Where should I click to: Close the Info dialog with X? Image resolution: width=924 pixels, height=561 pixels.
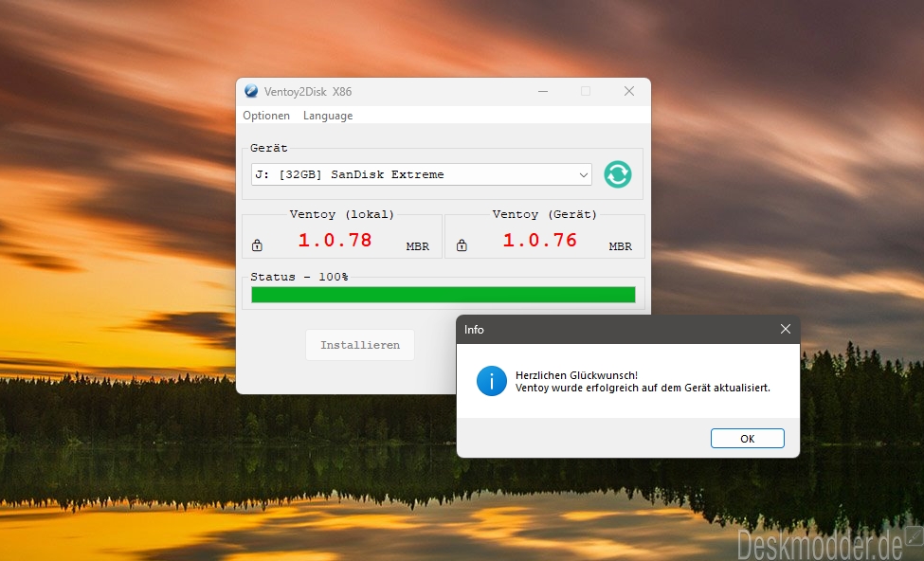[786, 329]
